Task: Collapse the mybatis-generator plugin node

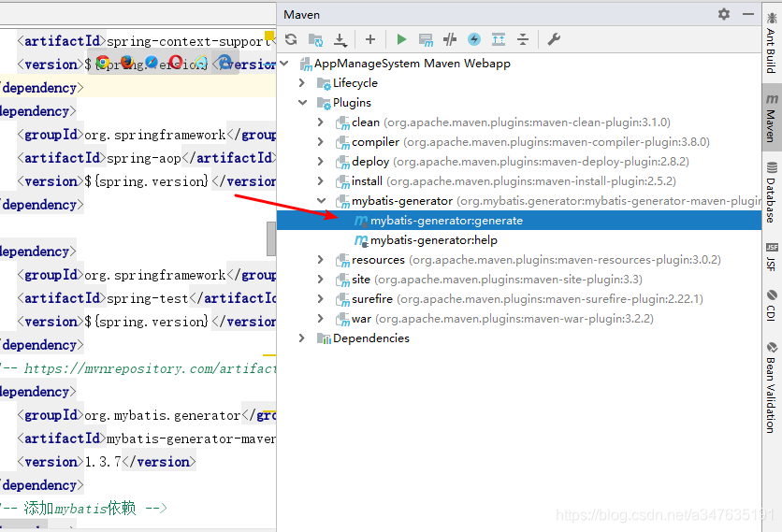Action: 321,200
